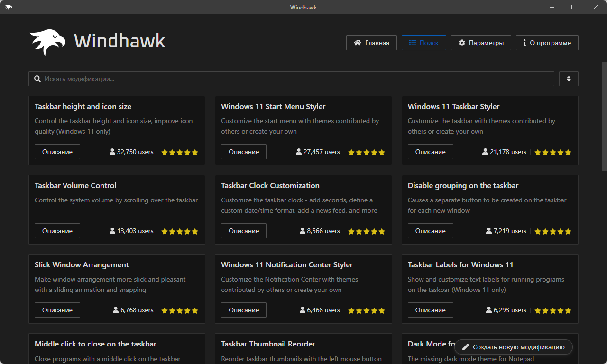Click users icon next to 32,750 users
Screen dimensions: 607x364
112,152
